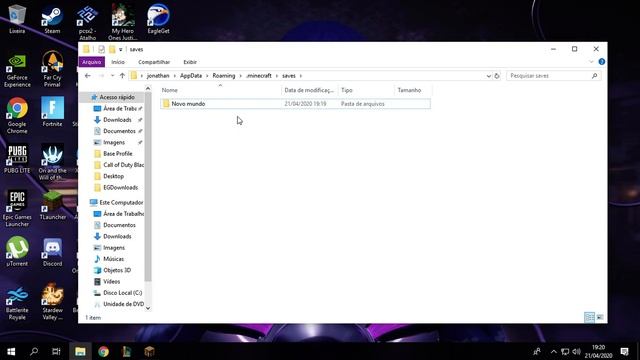
Task: Open Discord desktop shortcut
Action: pyautogui.click(x=53, y=252)
